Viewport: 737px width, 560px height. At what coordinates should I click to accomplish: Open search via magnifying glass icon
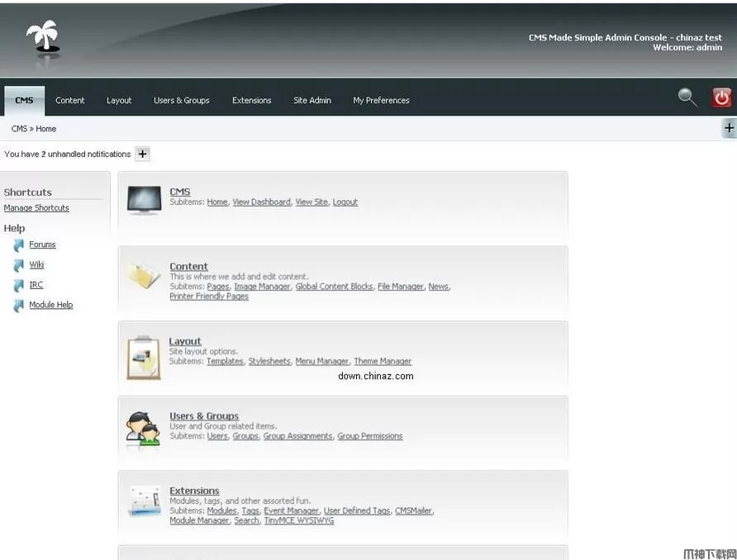click(687, 98)
